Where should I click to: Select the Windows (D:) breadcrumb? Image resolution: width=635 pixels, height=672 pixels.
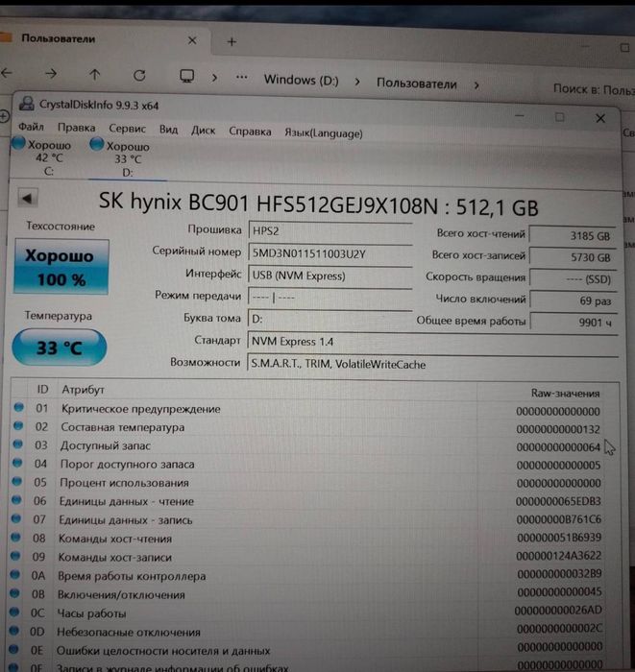(x=301, y=80)
